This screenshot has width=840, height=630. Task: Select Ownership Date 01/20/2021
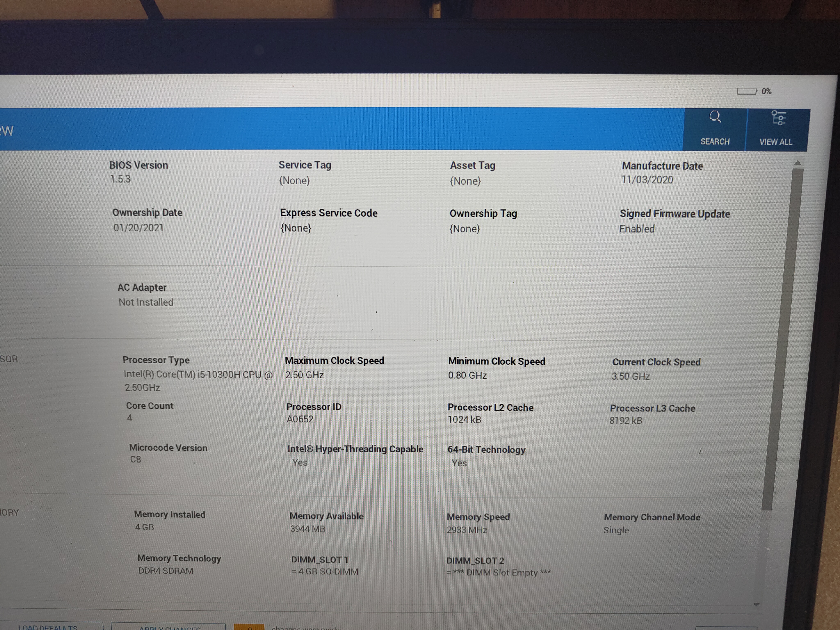point(139,227)
